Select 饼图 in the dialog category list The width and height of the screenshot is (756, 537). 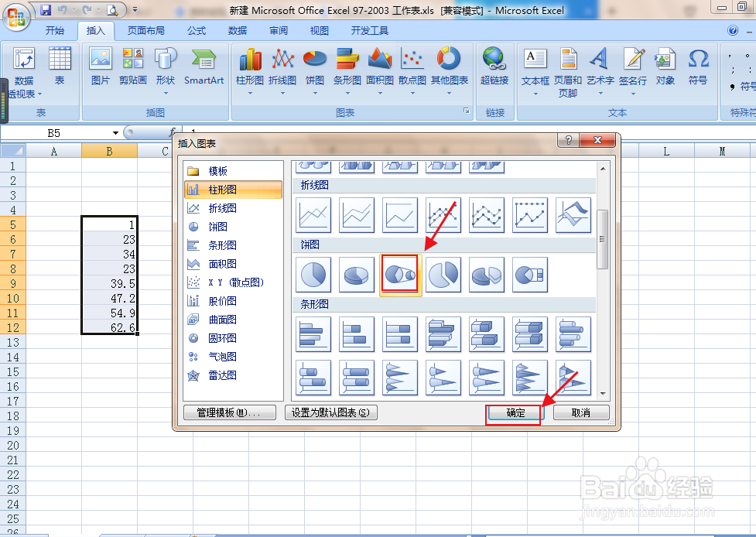pos(234,227)
